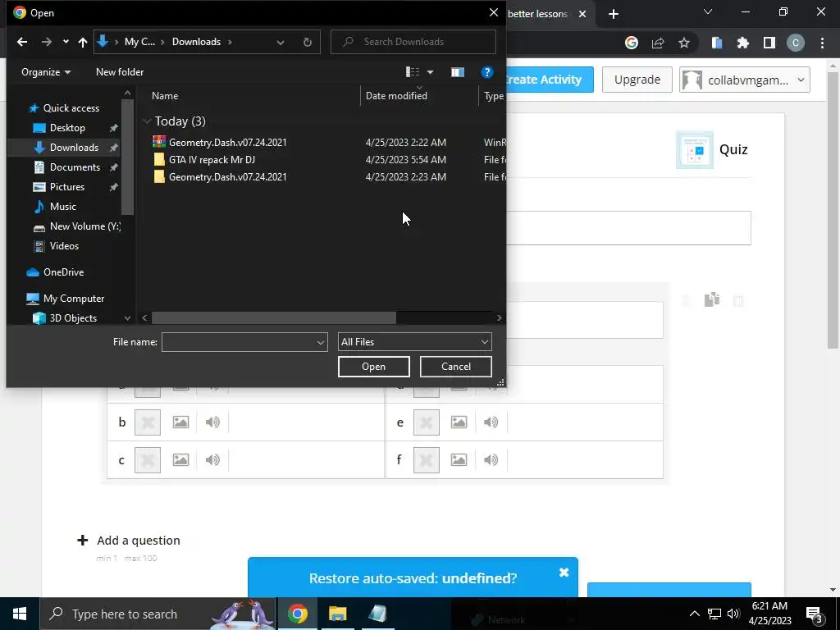
Task: Toggle the preview pane
Action: (458, 72)
